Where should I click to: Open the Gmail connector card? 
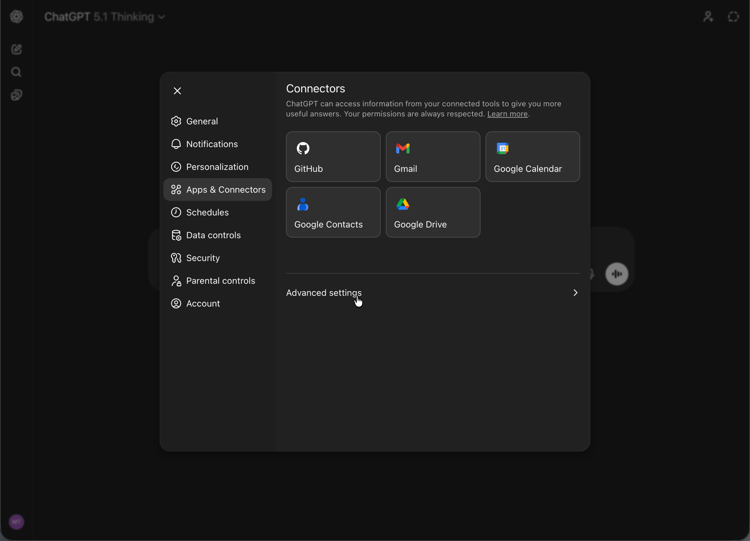click(x=433, y=156)
